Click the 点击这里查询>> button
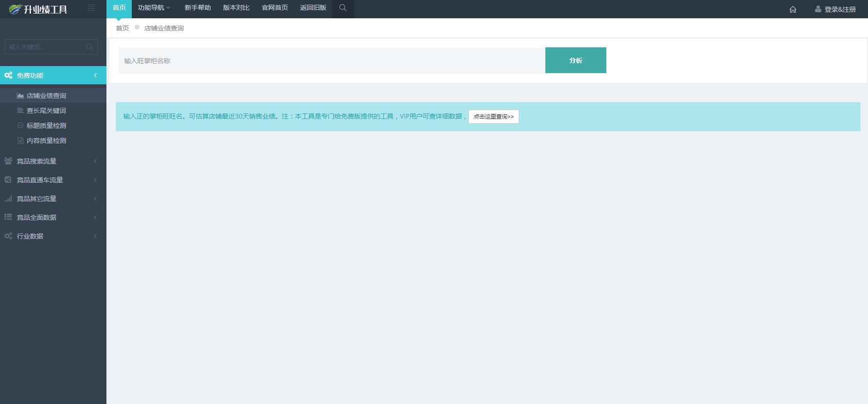868x404 pixels. point(493,117)
